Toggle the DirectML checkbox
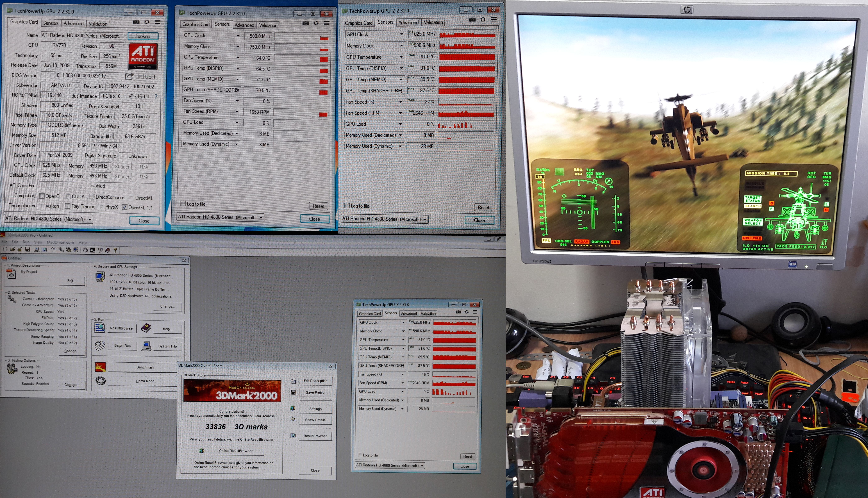Viewport: 868px width, 498px height. tap(131, 198)
